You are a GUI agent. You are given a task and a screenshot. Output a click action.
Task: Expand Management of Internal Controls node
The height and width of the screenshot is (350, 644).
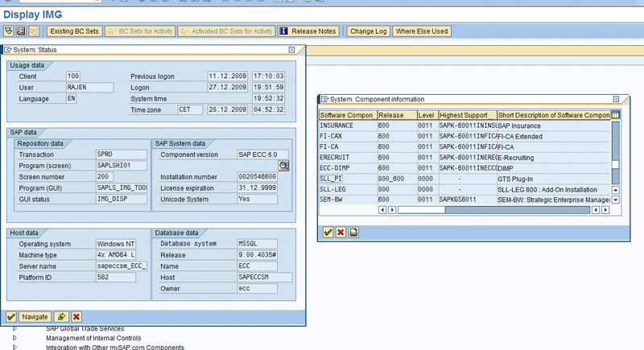[14, 338]
